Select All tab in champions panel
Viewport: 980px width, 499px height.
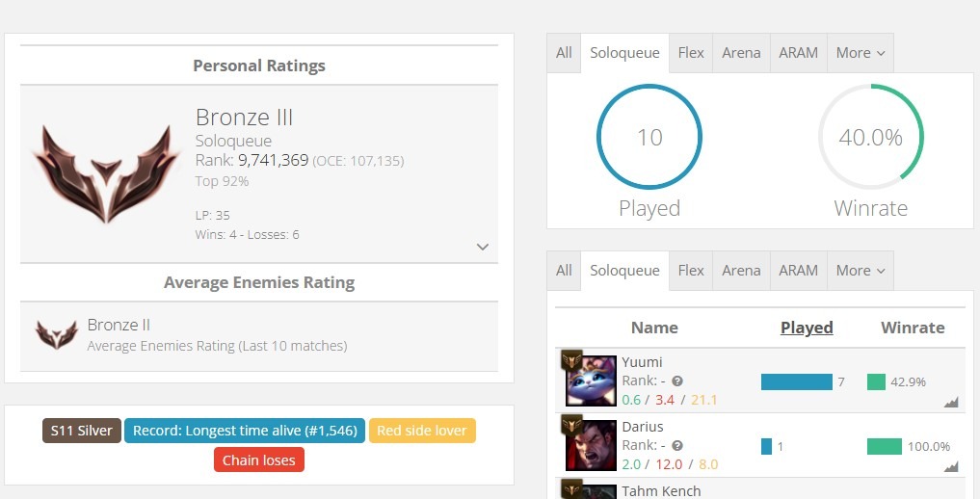coord(564,271)
